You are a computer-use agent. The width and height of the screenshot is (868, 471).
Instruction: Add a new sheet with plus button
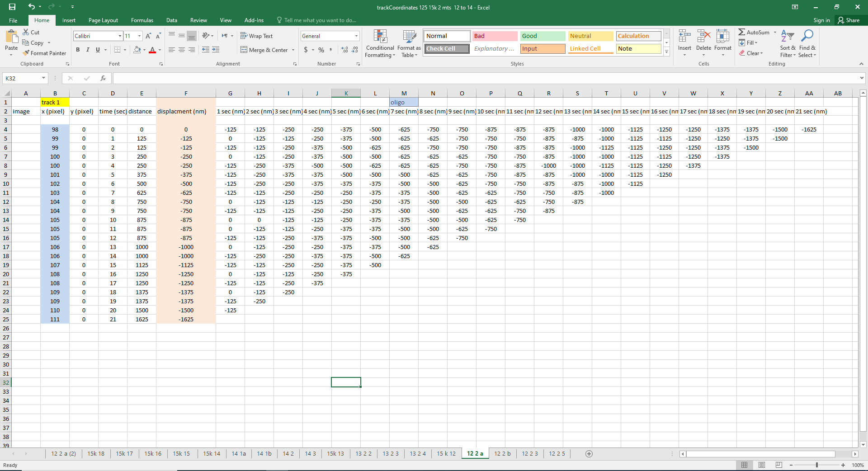pyautogui.click(x=589, y=454)
